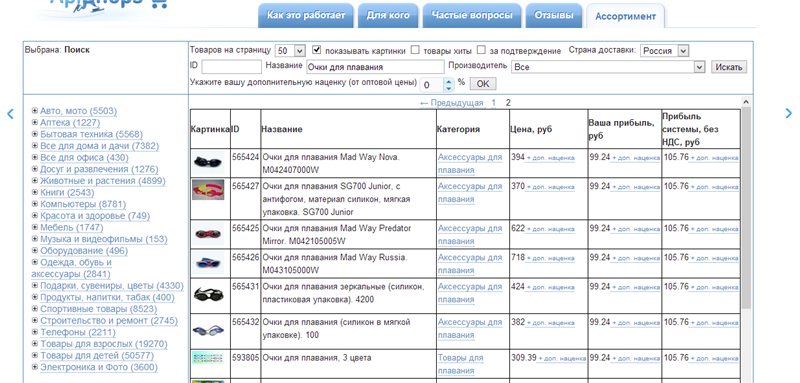Viewport: 800px width, 383px height.
Task: Click '+ доп. наценка' next to price 394
Action: pos(551,158)
